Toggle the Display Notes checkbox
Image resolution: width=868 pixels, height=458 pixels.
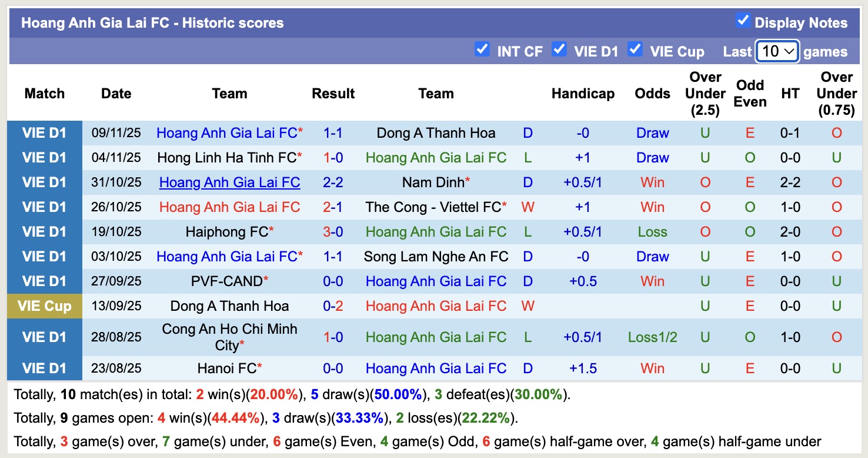click(x=743, y=21)
